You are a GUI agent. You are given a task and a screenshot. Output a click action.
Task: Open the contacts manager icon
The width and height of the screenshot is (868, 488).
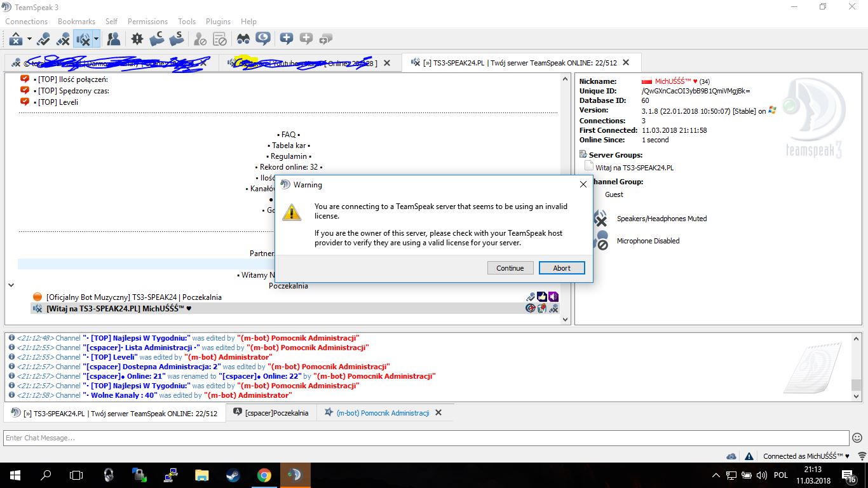[x=114, y=39]
